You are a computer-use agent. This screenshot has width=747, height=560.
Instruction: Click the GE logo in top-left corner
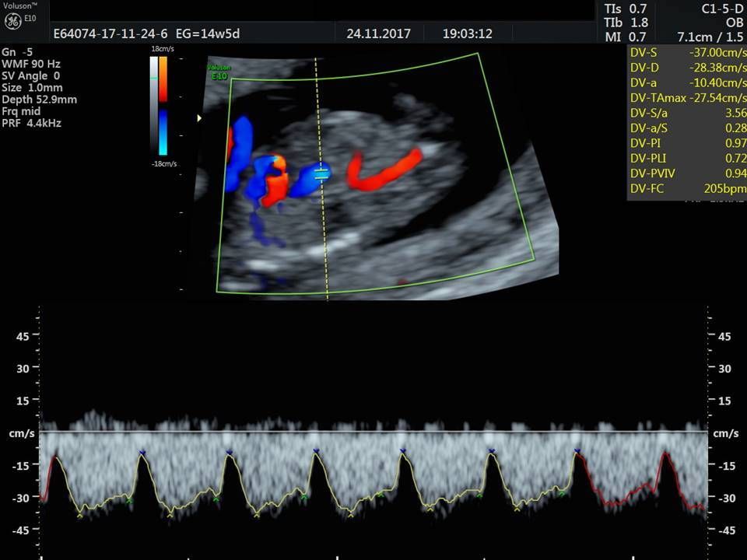12,21
